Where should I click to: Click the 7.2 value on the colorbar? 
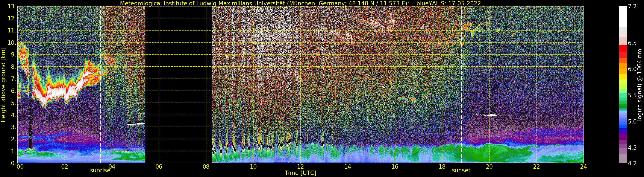[632, 6]
